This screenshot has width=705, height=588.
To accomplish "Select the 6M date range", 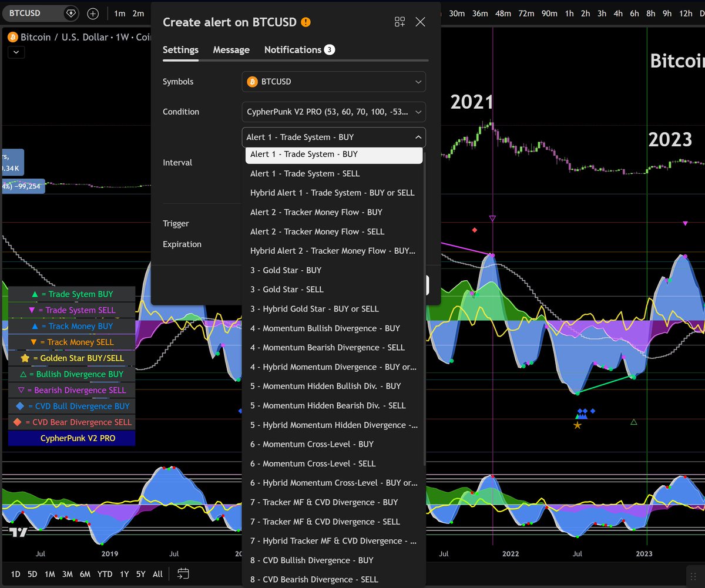I will (x=85, y=574).
